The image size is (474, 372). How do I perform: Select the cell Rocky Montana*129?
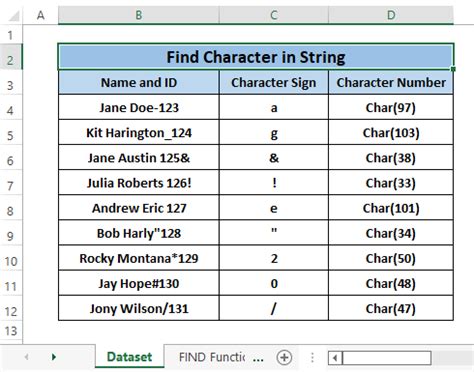tap(139, 258)
